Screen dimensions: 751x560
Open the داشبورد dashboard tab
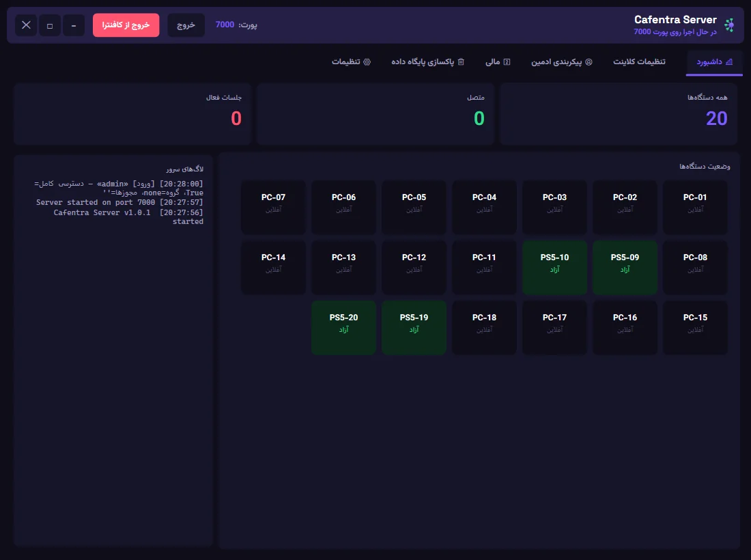[714, 62]
